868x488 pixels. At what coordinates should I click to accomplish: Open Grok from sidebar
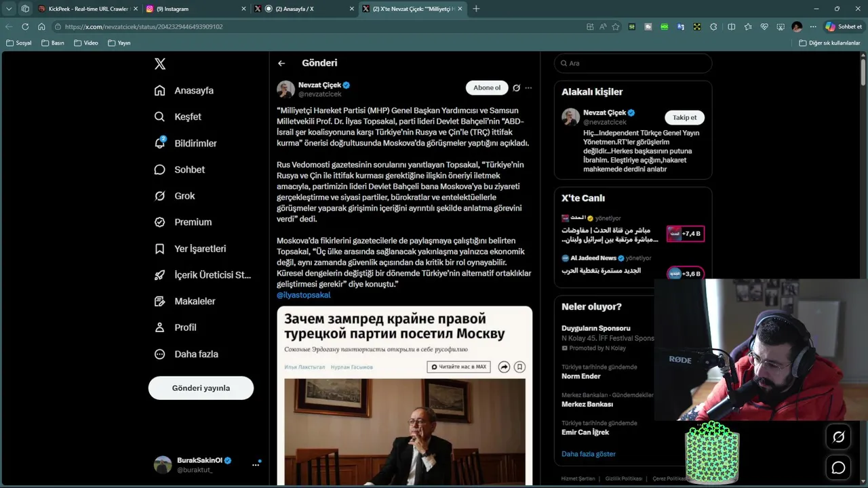pyautogui.click(x=174, y=196)
